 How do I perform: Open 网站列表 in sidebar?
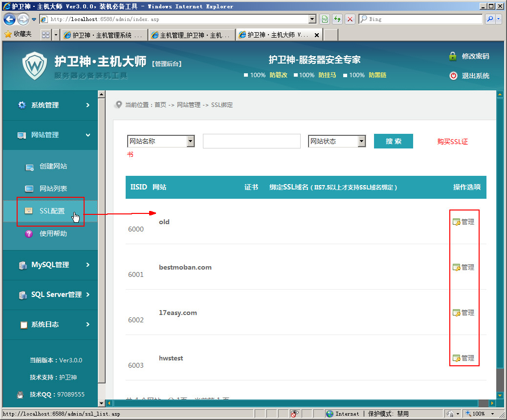click(53, 189)
